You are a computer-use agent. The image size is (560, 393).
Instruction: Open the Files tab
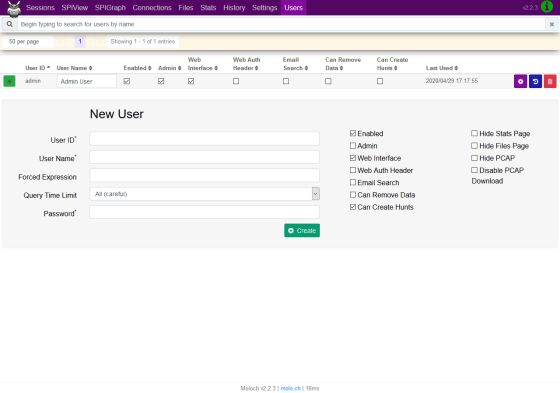(186, 8)
